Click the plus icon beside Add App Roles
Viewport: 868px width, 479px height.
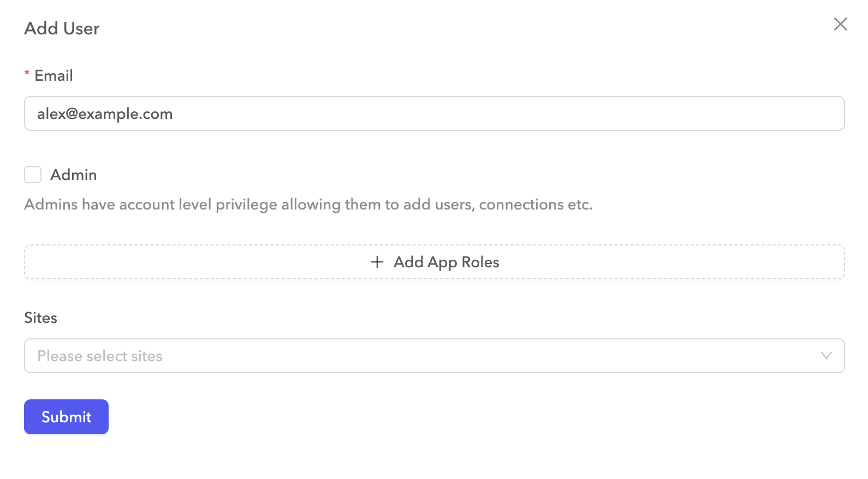(x=377, y=262)
